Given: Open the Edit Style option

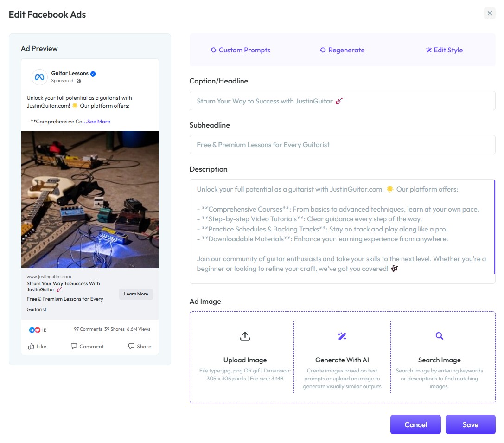Looking at the screenshot, I should pyautogui.click(x=444, y=50).
